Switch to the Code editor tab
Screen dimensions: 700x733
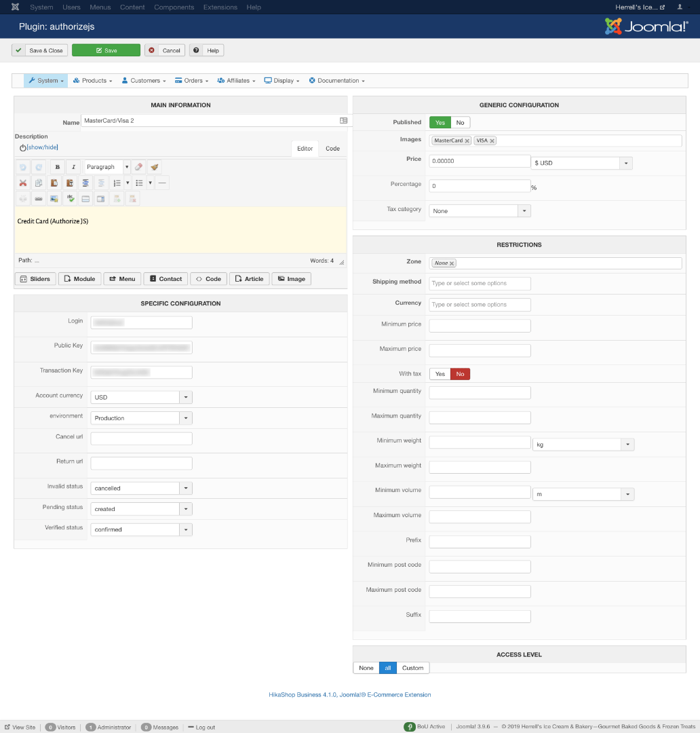coord(333,149)
